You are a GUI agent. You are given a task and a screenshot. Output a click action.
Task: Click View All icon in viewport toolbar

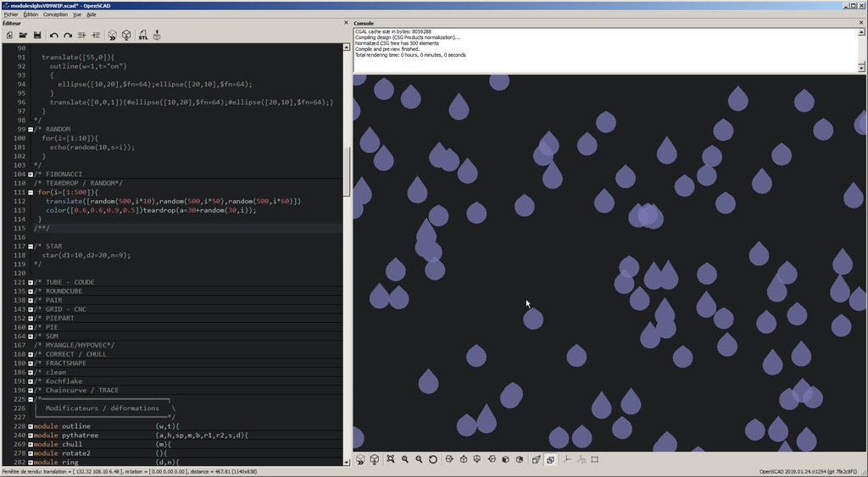pos(391,459)
